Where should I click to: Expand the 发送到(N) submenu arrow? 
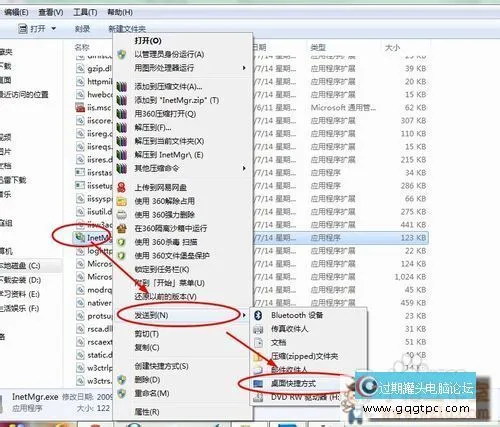[244, 315]
